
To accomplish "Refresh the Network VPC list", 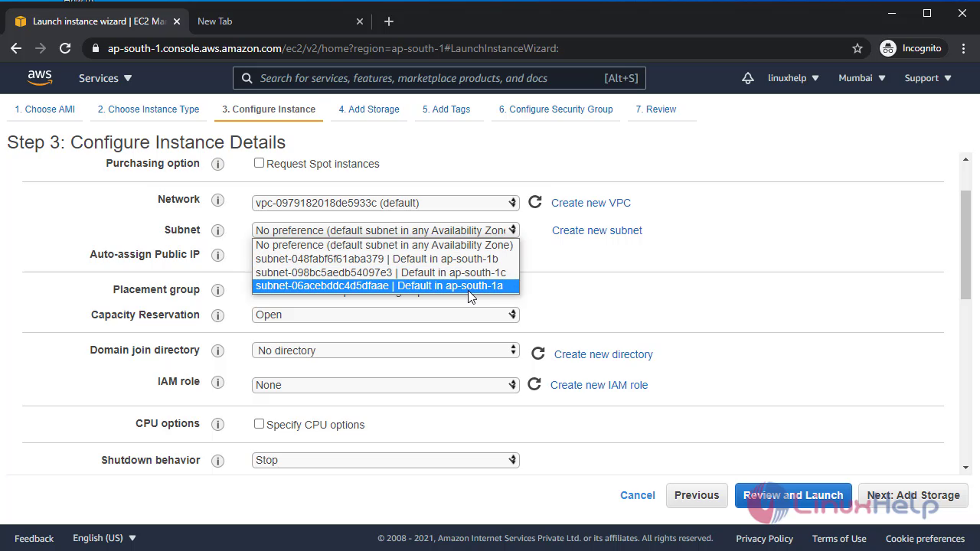I will (x=535, y=202).
